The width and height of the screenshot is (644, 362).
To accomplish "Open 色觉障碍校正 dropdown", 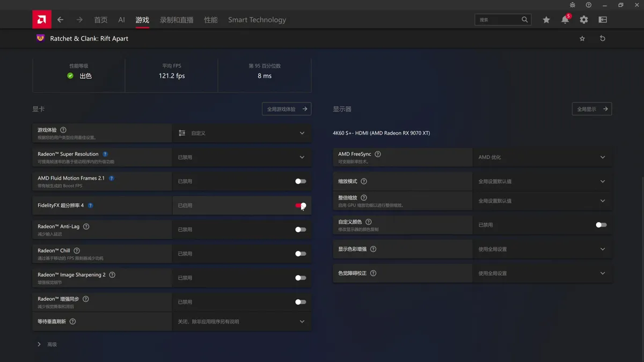I will 542,273.
